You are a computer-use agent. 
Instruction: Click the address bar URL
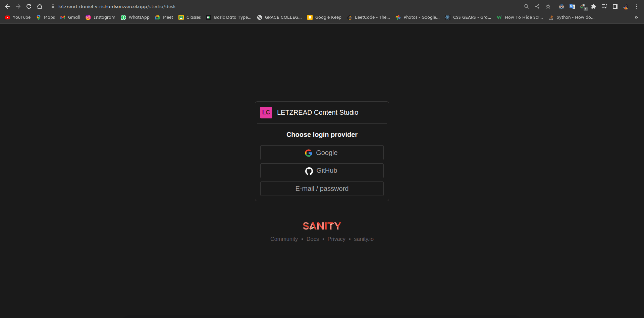click(x=117, y=6)
